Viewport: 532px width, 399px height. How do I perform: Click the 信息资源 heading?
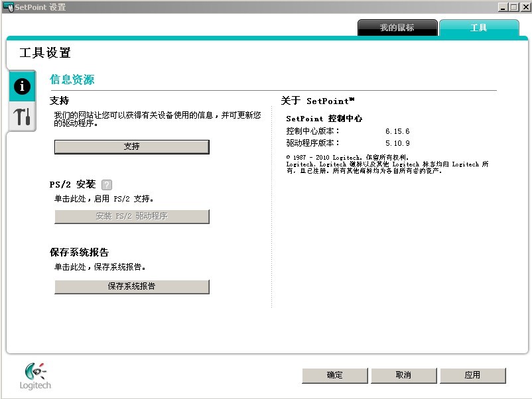[x=72, y=80]
